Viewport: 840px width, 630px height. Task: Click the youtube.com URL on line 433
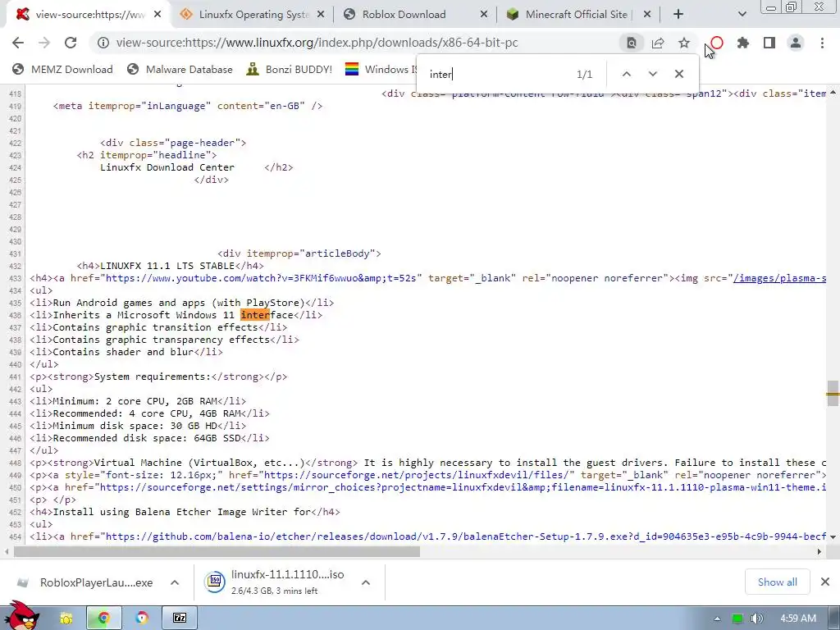tap(263, 278)
